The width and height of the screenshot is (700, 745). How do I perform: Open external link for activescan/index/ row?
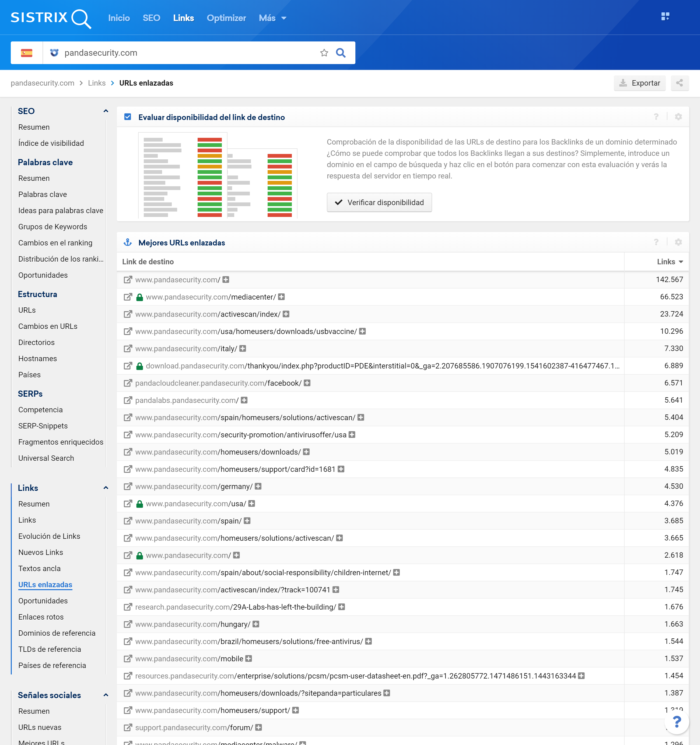[128, 314]
